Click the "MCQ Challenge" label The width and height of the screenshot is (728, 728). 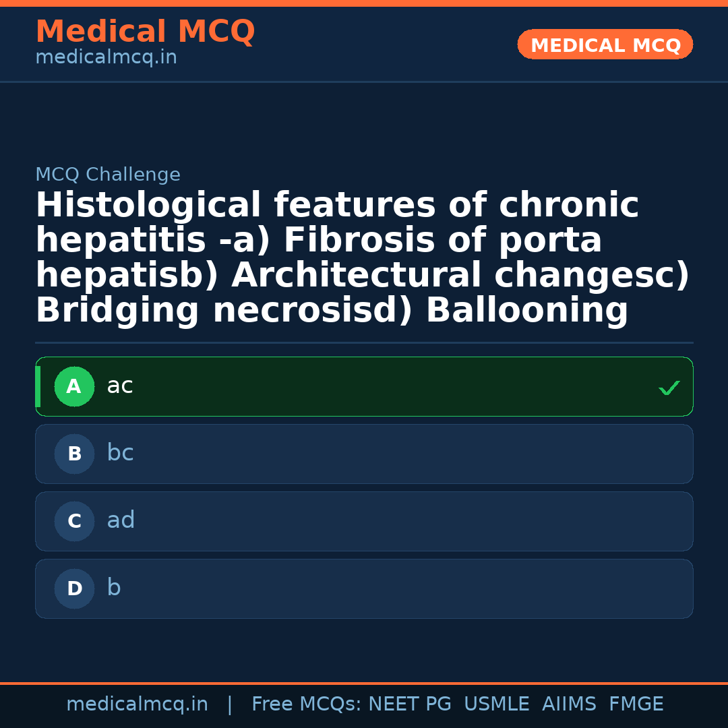108,175
